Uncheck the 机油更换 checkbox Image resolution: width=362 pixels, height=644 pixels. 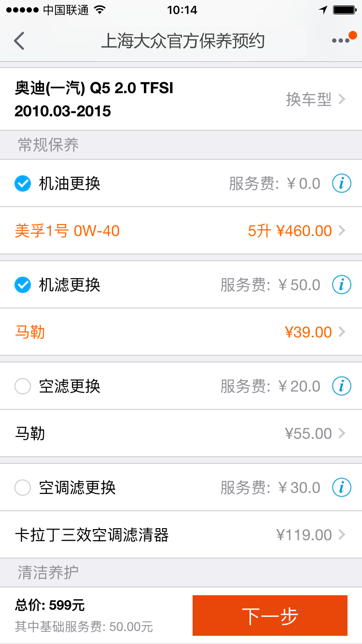pos(23,183)
